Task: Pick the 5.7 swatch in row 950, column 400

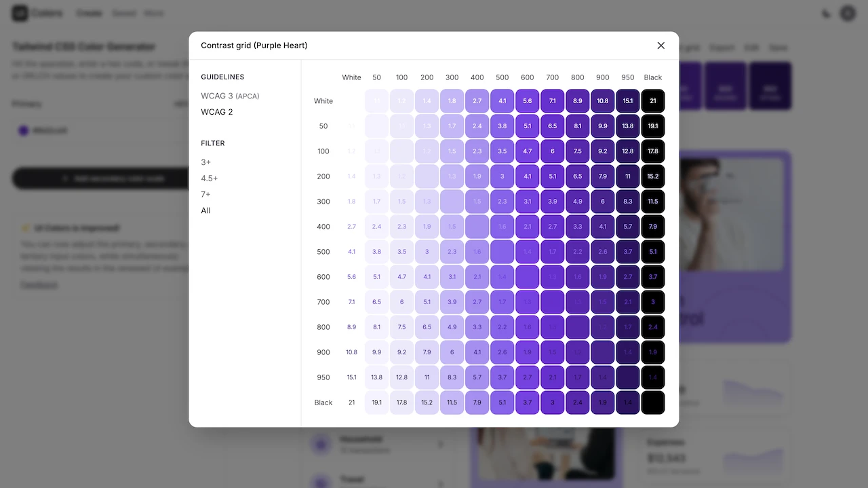Action: [477, 377]
